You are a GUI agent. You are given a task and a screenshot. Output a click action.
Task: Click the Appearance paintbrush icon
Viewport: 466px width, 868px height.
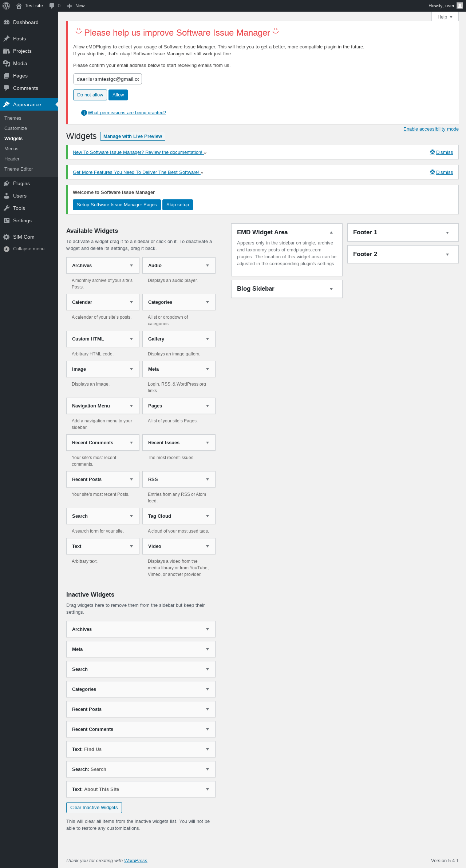coord(7,104)
